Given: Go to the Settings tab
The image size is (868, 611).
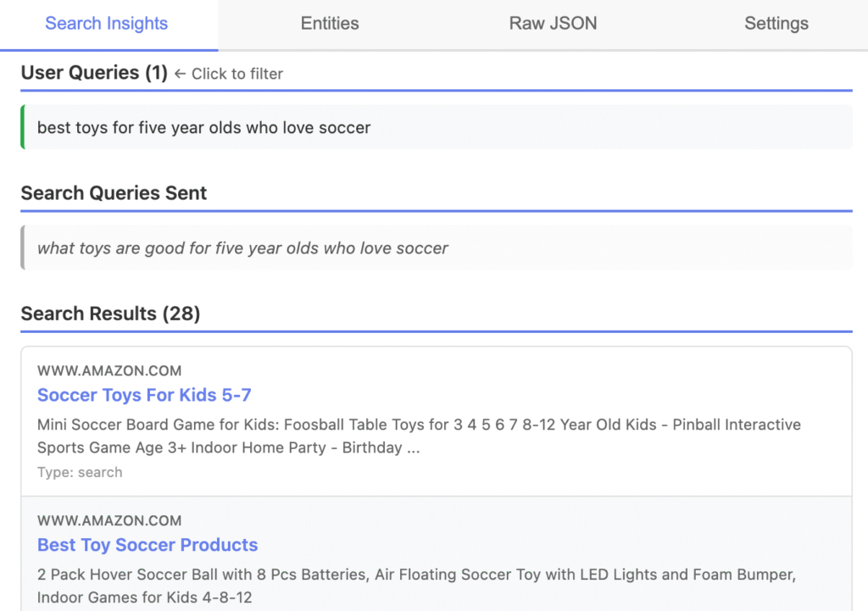Looking at the screenshot, I should [776, 24].
